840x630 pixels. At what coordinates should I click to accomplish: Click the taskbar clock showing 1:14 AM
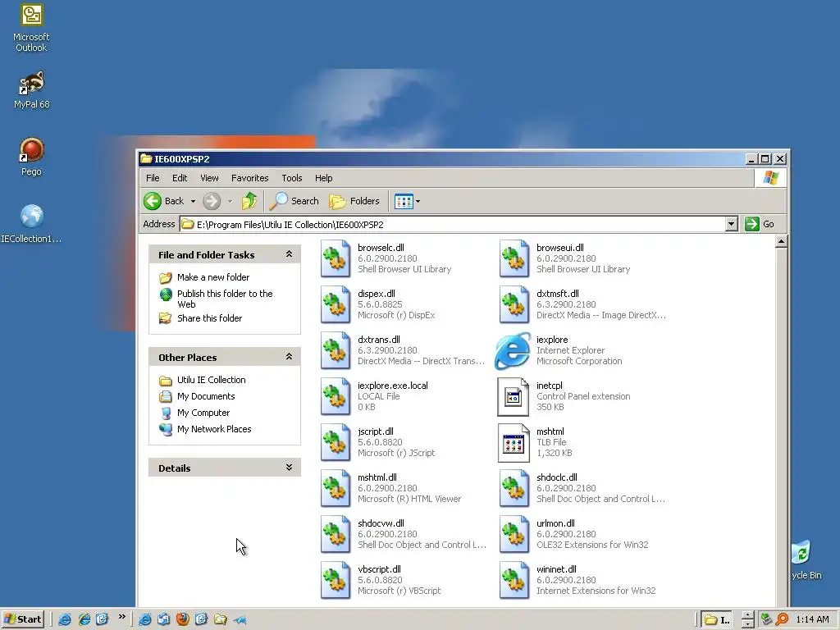click(812, 620)
